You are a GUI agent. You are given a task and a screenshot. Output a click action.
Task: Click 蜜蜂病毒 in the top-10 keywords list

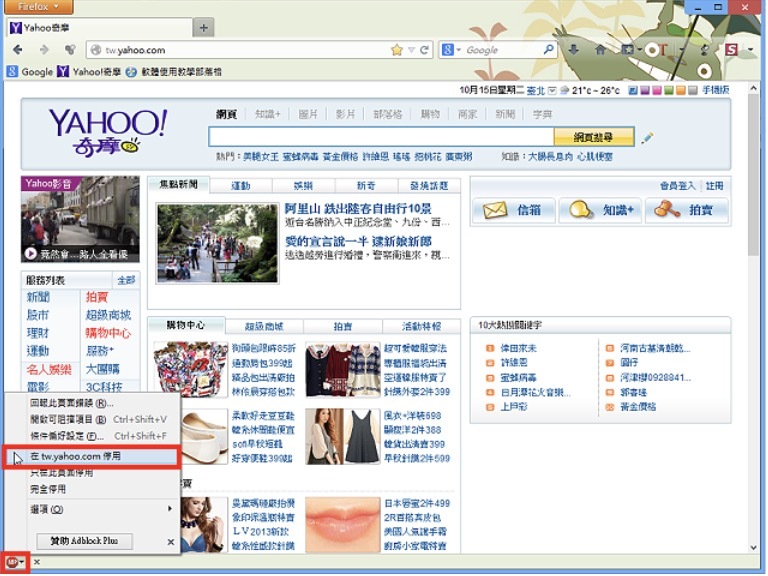(x=518, y=378)
